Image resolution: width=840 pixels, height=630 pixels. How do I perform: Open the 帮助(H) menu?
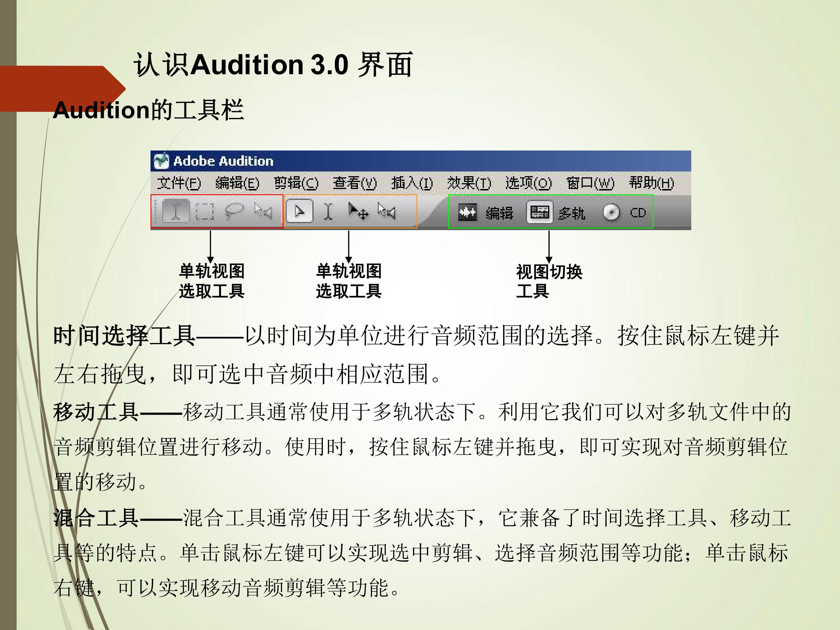click(x=652, y=183)
